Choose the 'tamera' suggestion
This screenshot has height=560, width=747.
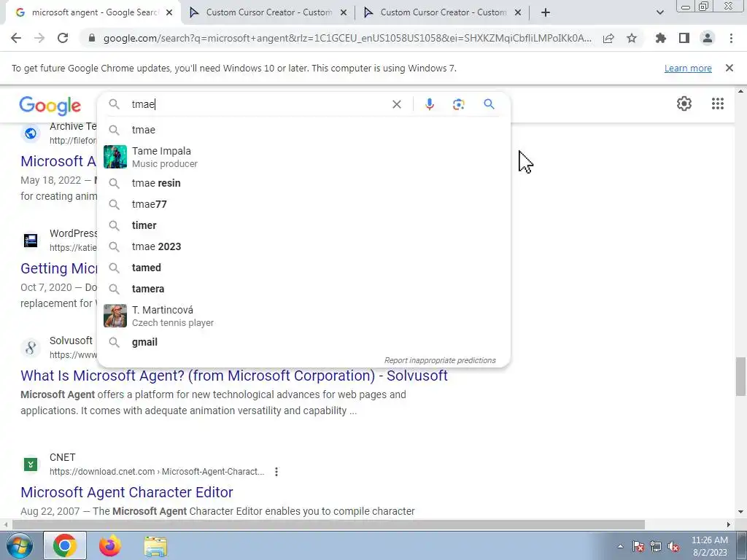point(303,289)
